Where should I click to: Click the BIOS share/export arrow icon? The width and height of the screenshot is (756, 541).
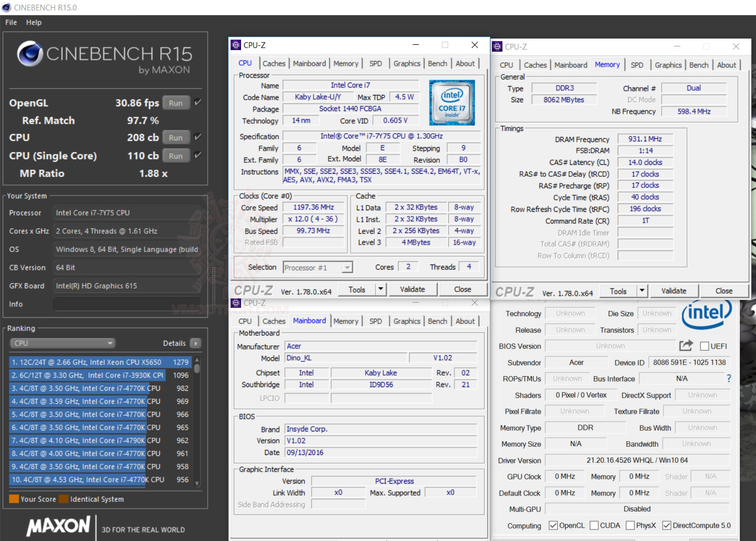click(686, 345)
